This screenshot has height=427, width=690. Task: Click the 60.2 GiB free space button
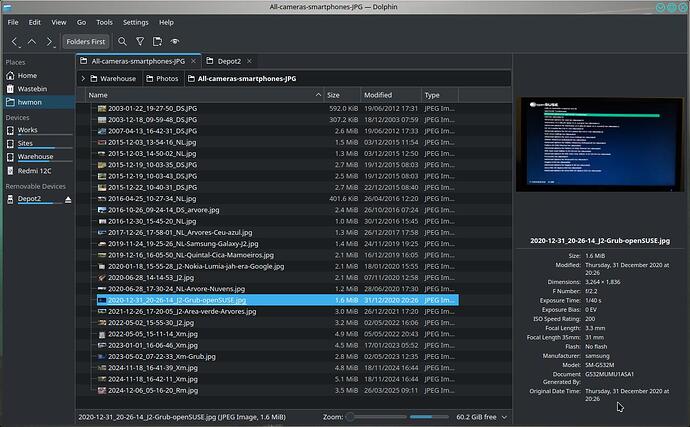click(x=479, y=414)
